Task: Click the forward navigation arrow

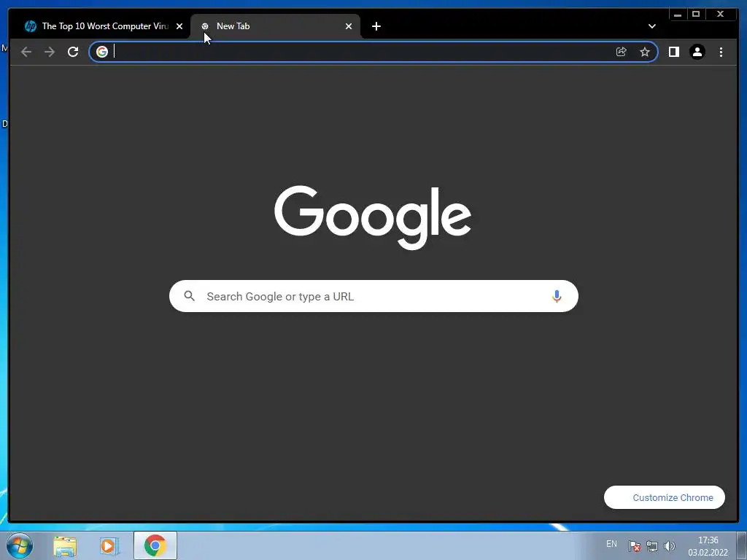Action: click(x=50, y=52)
